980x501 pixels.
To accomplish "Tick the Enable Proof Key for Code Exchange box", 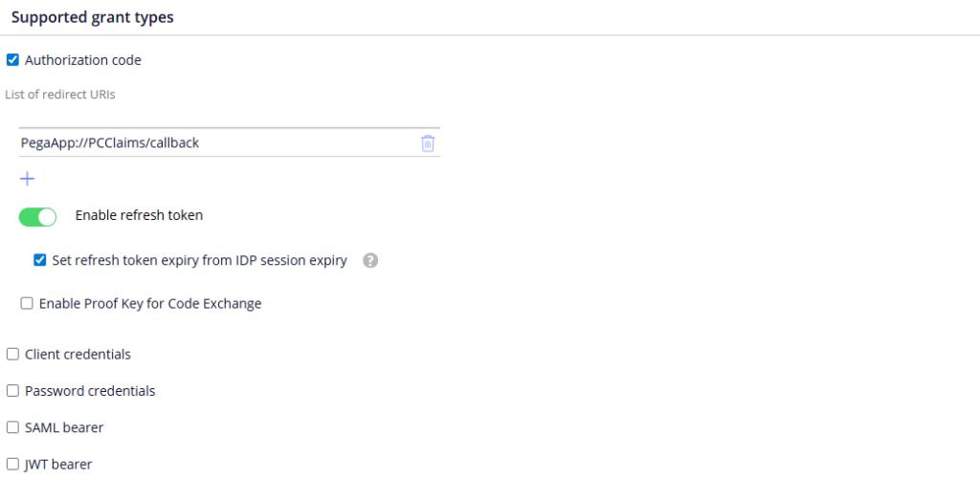I will click(27, 303).
